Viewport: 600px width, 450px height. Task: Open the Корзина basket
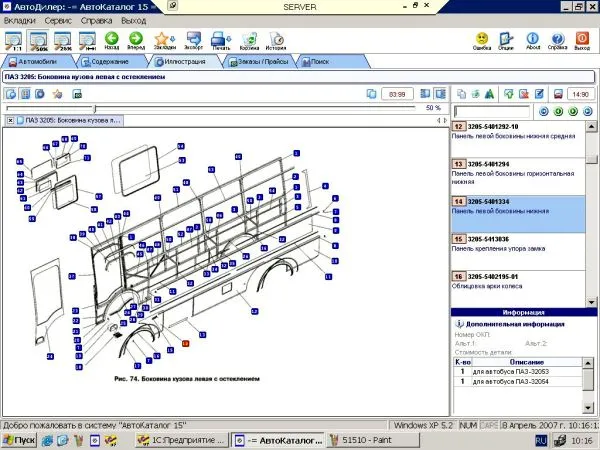coord(249,41)
